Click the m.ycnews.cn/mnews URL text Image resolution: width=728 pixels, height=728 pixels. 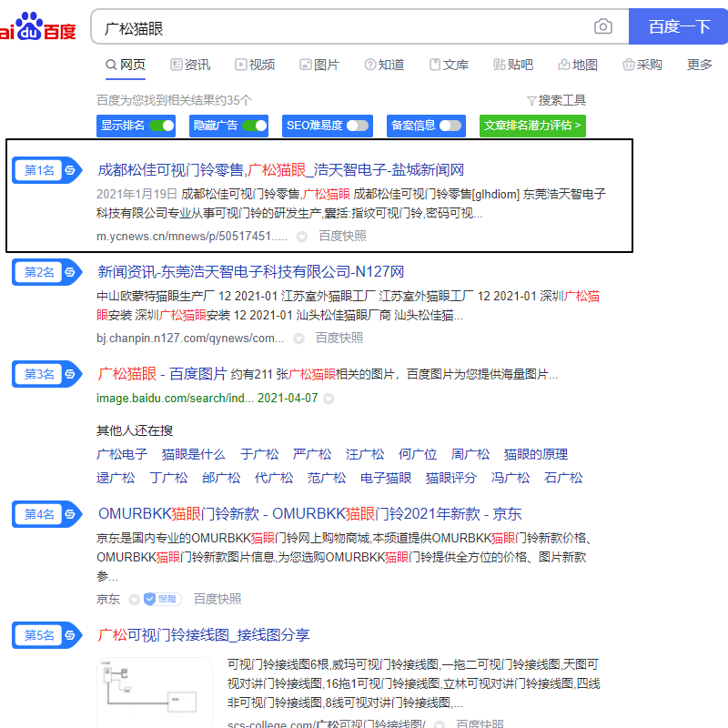click(192, 237)
